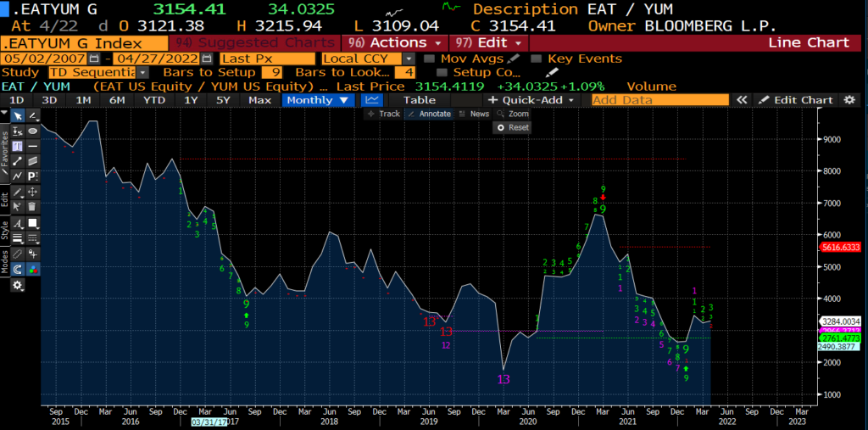The image size is (868, 430).
Task: Open the line thickness style picker
Action: [x=18, y=239]
